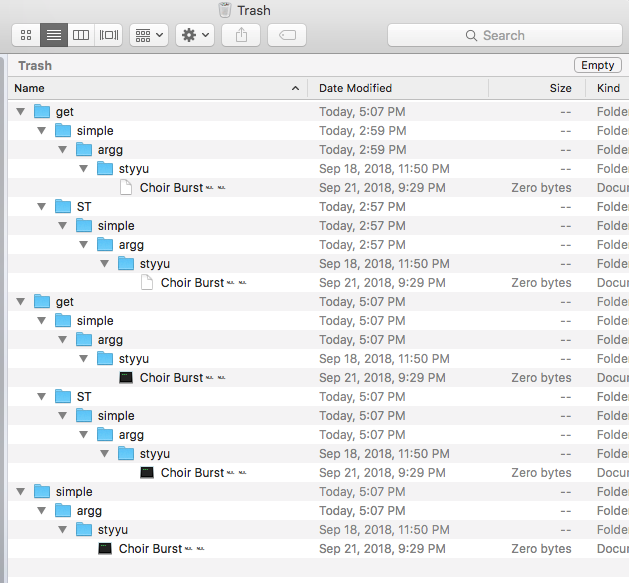Sort by the Size column header
This screenshot has height=583, width=629.
537,88
